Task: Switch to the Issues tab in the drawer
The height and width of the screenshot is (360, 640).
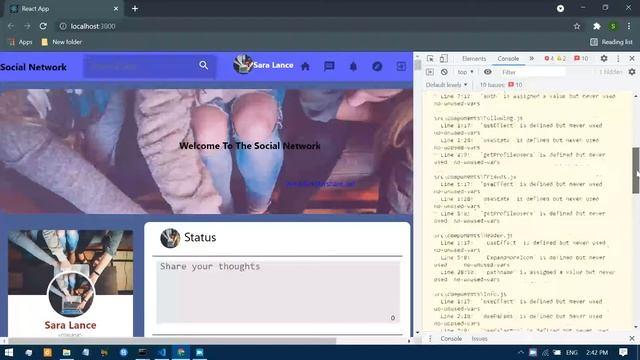Action: pos(479,339)
